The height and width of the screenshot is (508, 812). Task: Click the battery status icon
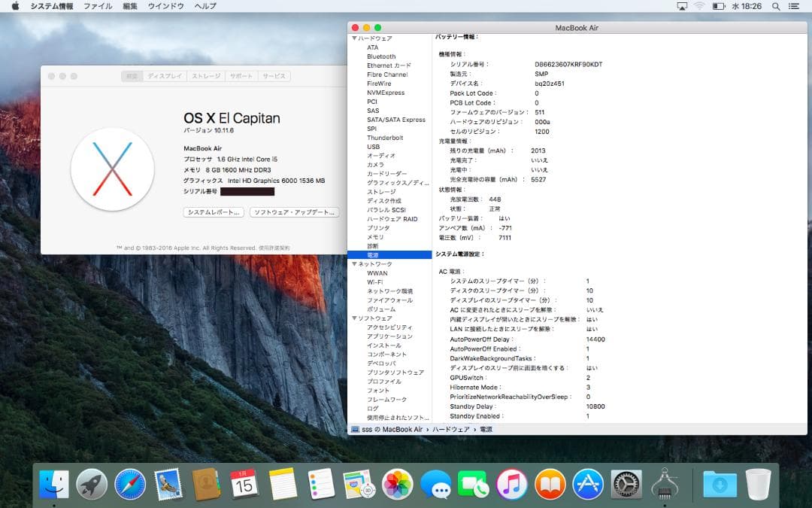click(x=718, y=6)
